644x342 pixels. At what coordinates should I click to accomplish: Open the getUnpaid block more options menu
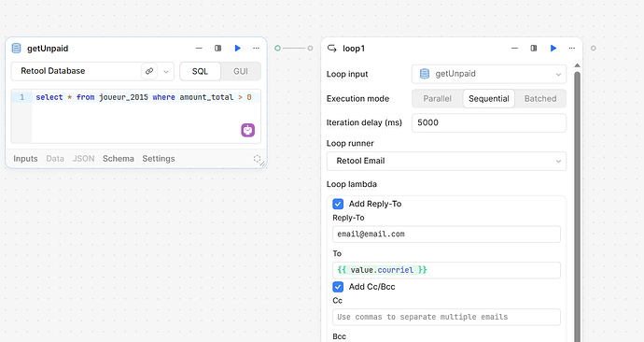tap(256, 48)
